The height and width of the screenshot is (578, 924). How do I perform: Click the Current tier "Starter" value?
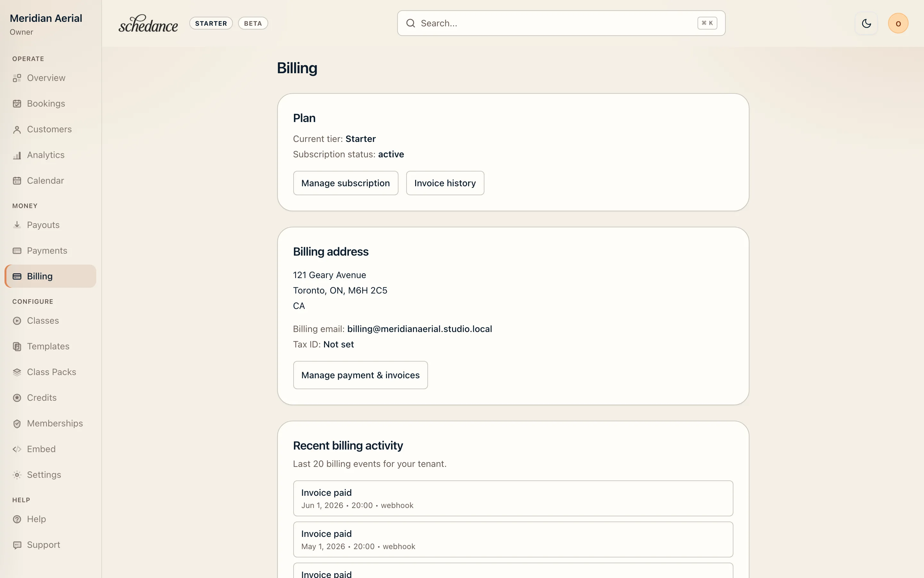click(x=360, y=139)
